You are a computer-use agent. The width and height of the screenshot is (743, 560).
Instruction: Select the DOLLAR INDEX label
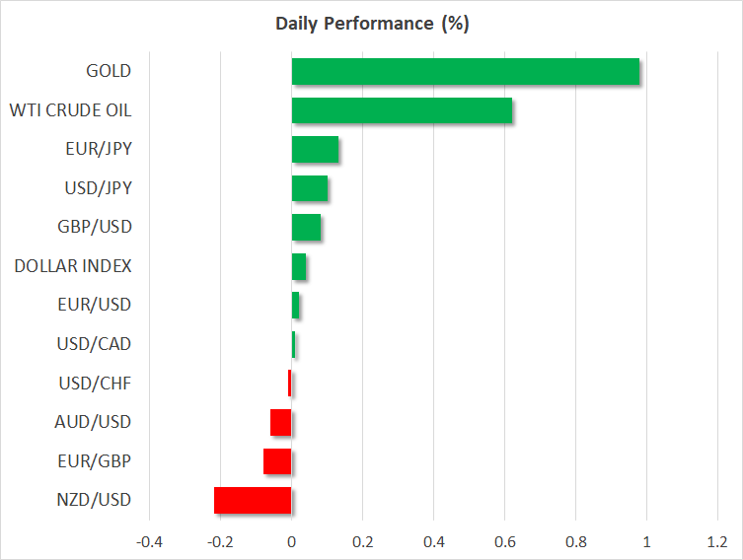(73, 266)
